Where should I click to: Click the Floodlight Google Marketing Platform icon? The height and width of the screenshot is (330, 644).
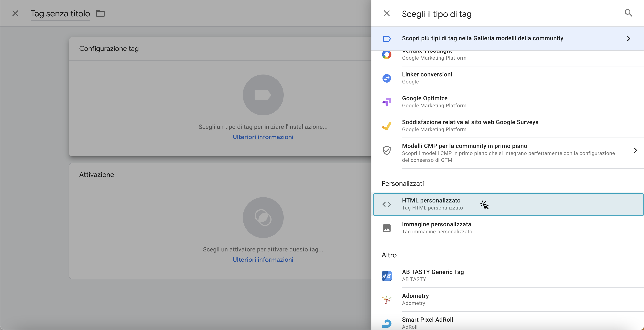coord(387,55)
